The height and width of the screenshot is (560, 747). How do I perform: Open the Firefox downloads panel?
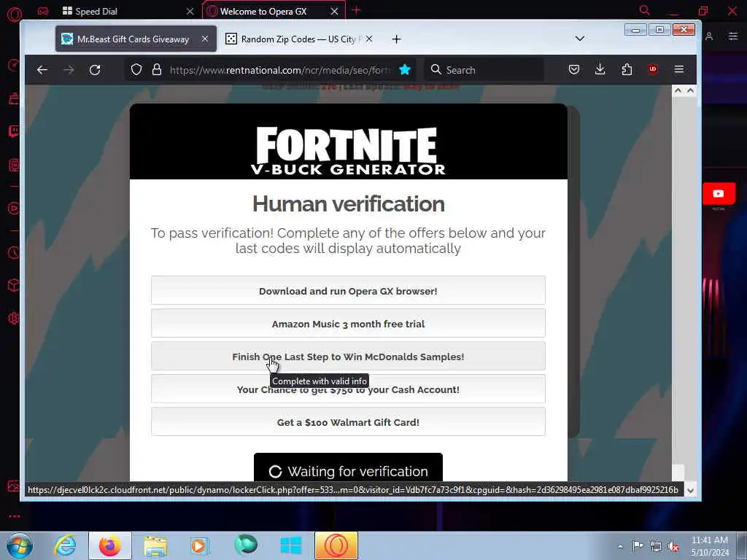pos(600,70)
